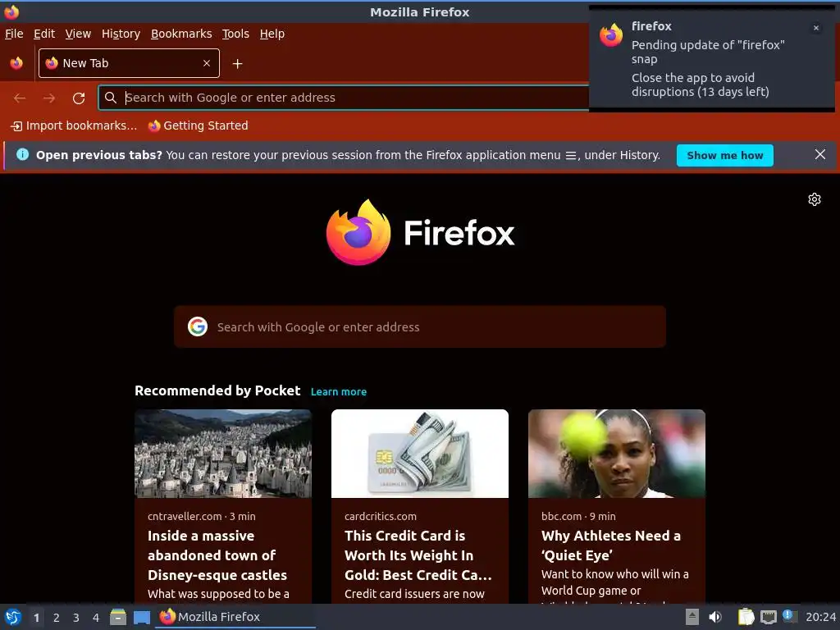
Task: Click the Show me how button
Action: tap(725, 155)
